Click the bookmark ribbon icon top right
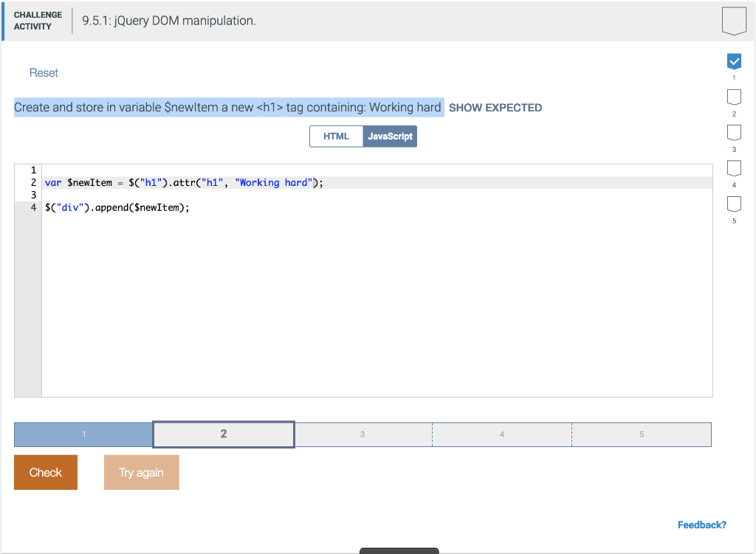This screenshot has width=756, height=554. click(x=734, y=20)
